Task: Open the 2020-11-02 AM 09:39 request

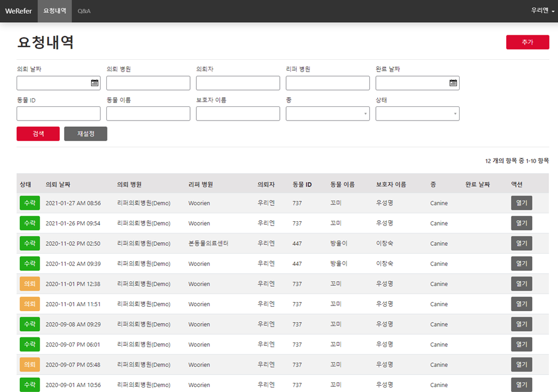Action: pos(522,263)
